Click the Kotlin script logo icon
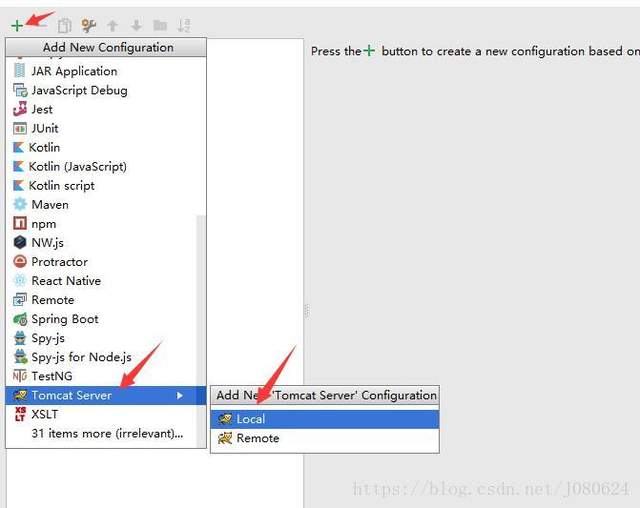640x508 pixels. coord(18,185)
